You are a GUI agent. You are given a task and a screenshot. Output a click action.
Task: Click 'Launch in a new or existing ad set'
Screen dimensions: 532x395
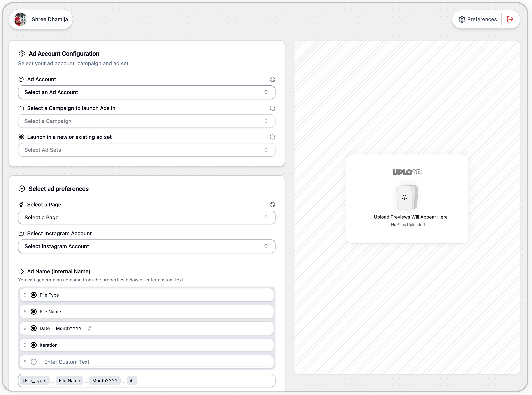(x=69, y=137)
